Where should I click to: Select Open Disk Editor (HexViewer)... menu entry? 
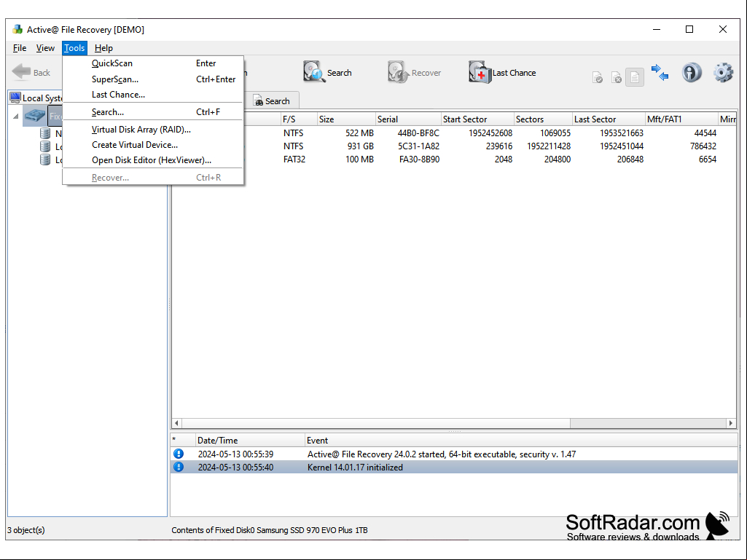(x=153, y=160)
